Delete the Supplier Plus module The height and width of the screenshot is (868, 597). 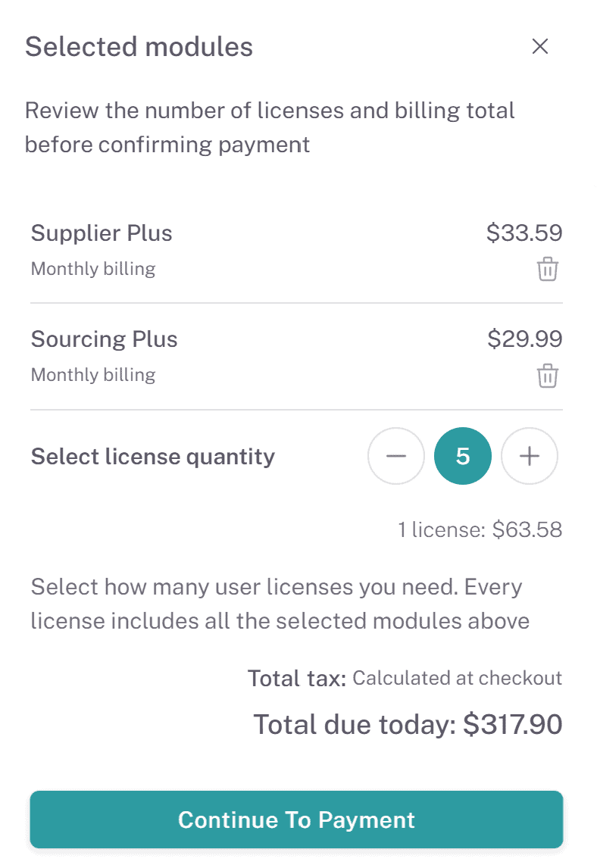click(x=547, y=269)
